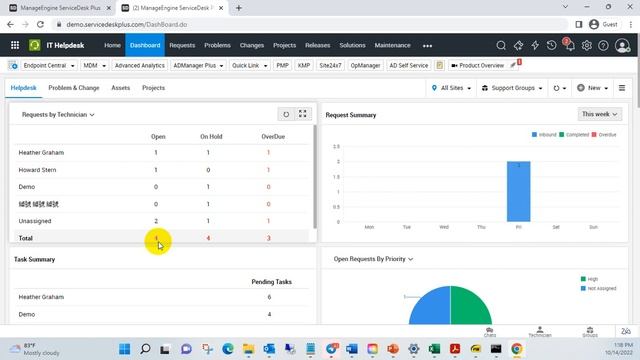640x360 pixels.
Task: Open the Requests menu
Action: point(182,45)
